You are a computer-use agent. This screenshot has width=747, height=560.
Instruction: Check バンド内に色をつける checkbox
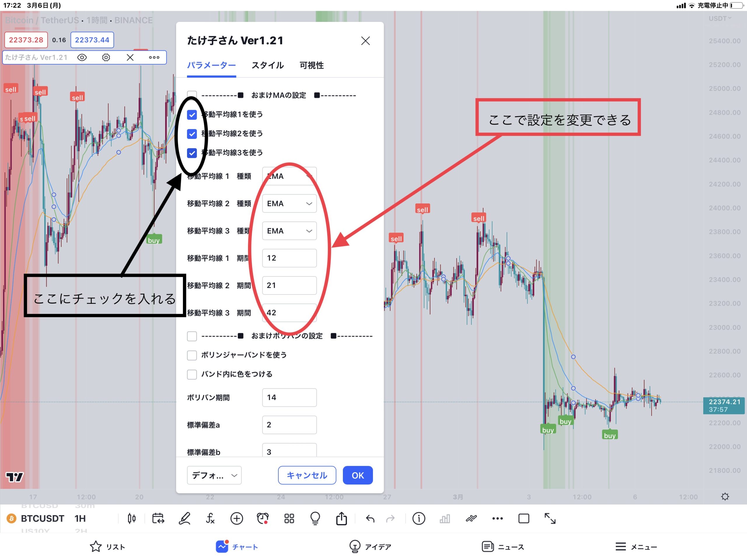coord(192,374)
